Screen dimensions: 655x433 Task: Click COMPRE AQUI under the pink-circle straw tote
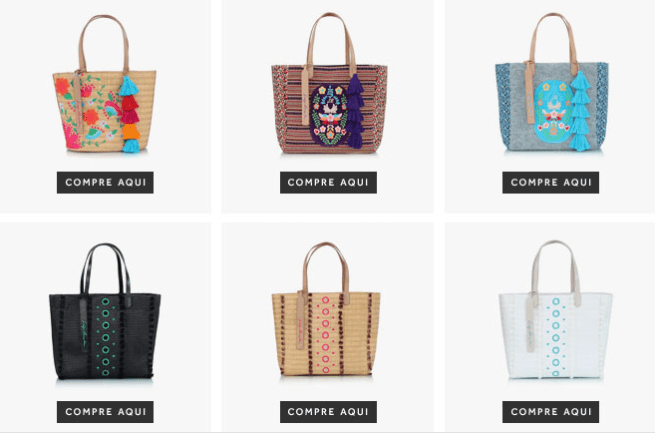pyautogui.click(x=328, y=412)
